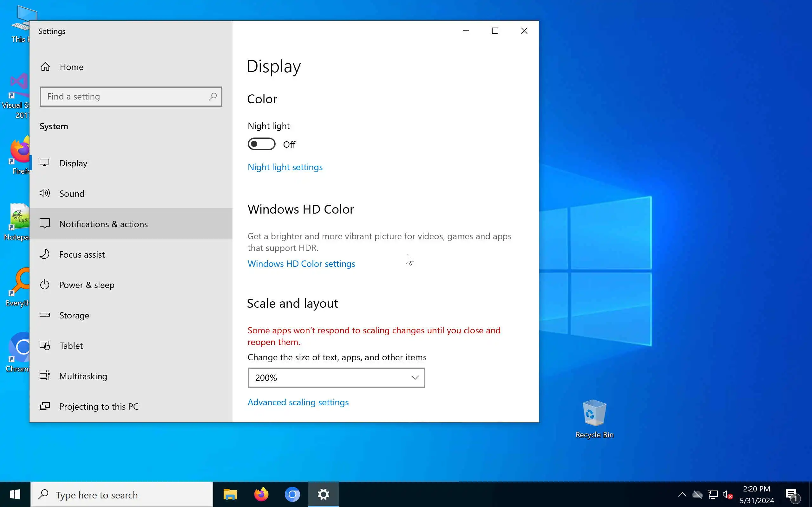Screen dimensions: 812x507
Task: Open Advanced scaling settings link
Action: tap(298, 402)
